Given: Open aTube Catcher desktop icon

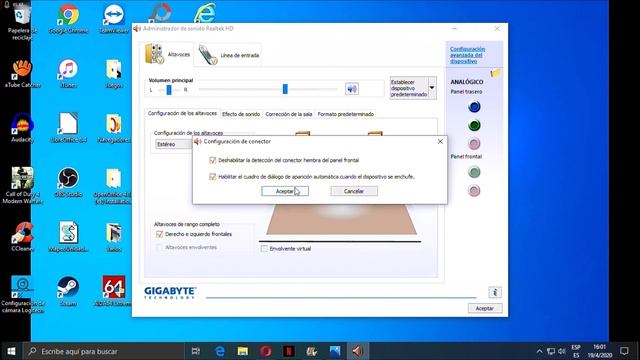Looking at the screenshot, I should [22, 73].
